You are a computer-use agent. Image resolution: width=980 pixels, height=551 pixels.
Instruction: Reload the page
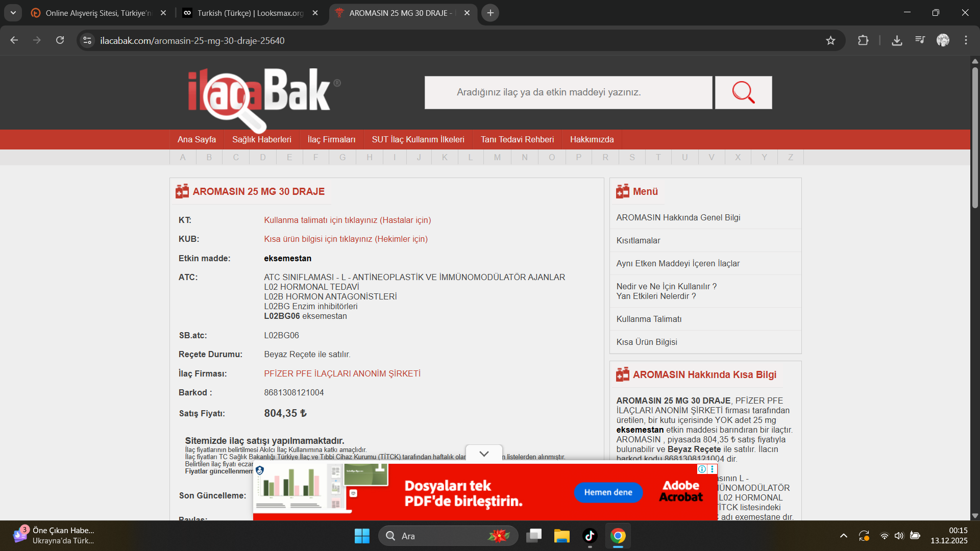pos(60,40)
